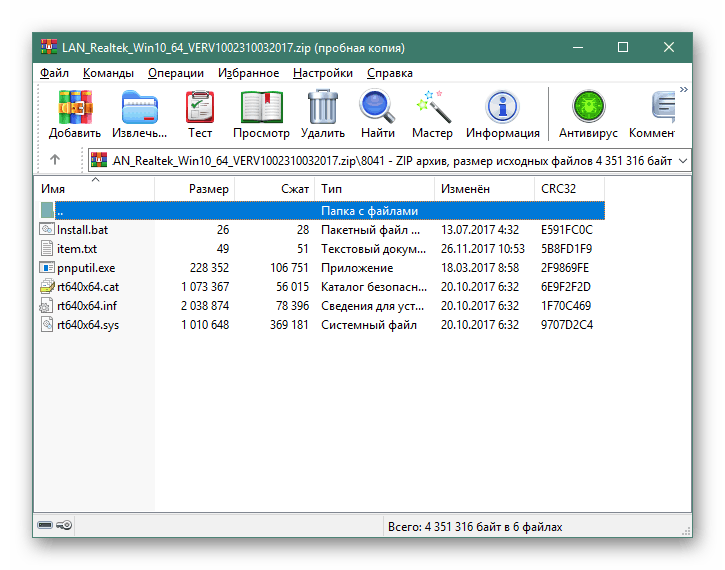725x570 pixels.
Task: Sort list by Сжат column header
Action: click(275, 189)
